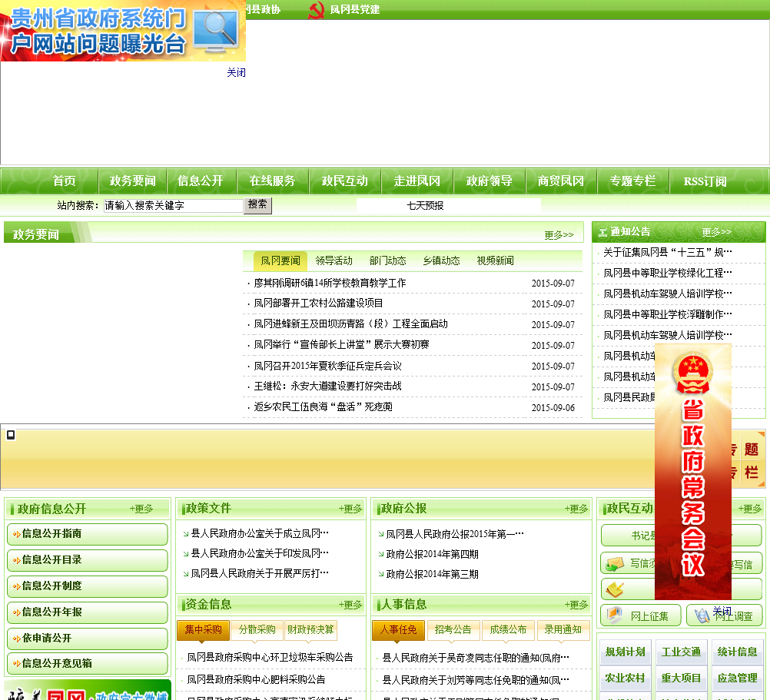Open the RSS订阅 navigation item

coord(705,181)
